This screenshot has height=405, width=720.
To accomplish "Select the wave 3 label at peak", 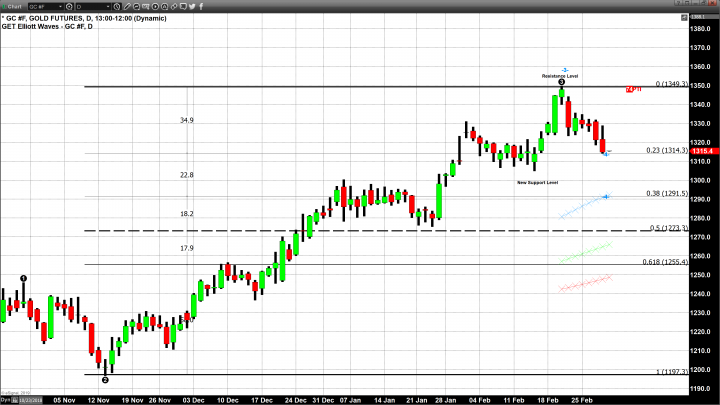I will 562,82.
